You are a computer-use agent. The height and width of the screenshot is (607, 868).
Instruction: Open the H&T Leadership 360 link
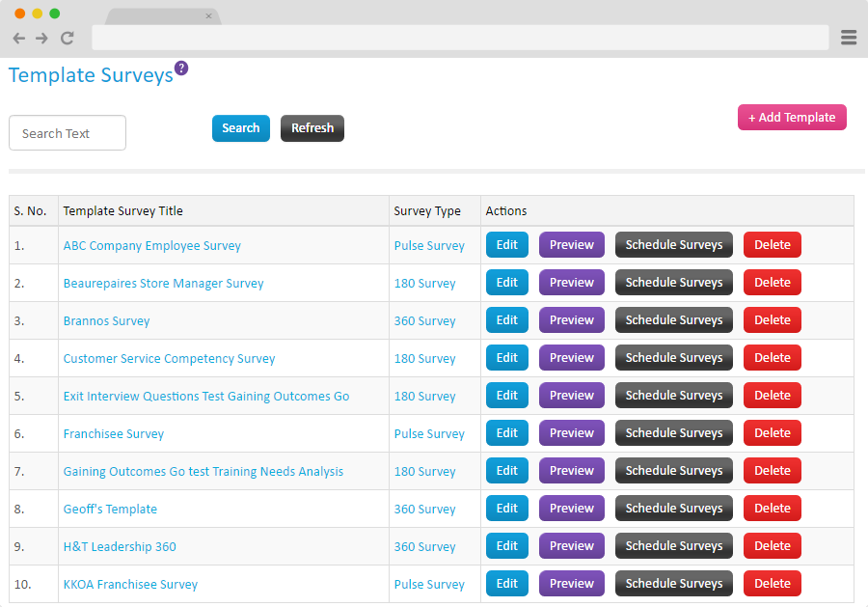coord(120,547)
